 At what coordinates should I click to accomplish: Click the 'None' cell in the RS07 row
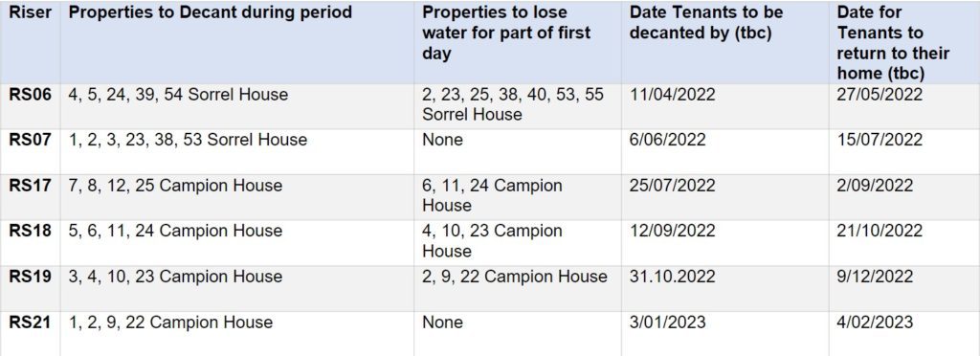click(x=442, y=140)
